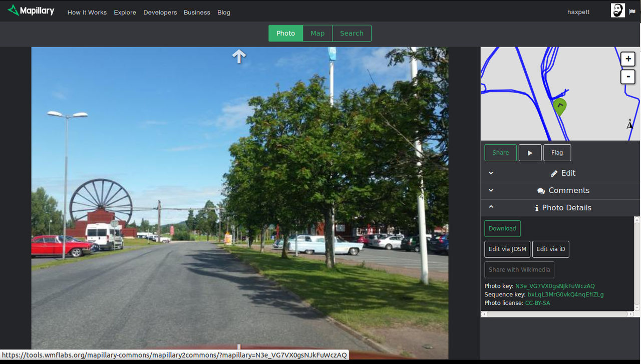This screenshot has height=364, width=641.
Task: Select the green photo marker on the map
Action: (559, 106)
